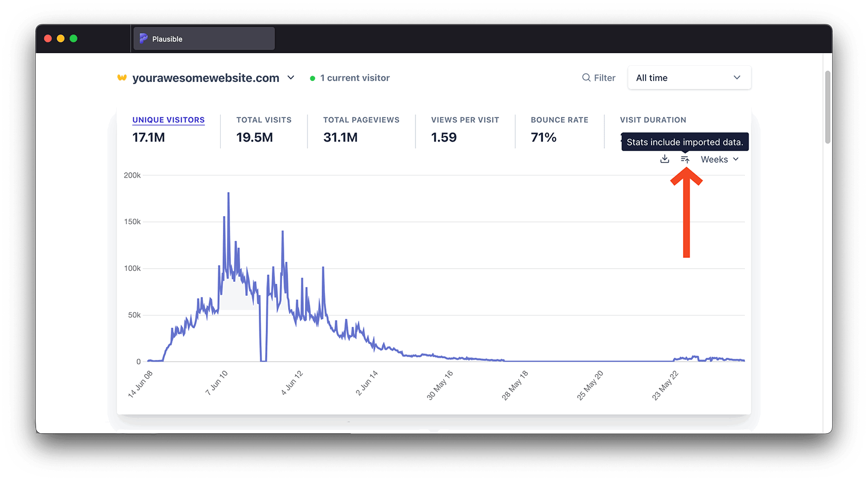
Task: Click the green current visitor dot
Action: (312, 78)
